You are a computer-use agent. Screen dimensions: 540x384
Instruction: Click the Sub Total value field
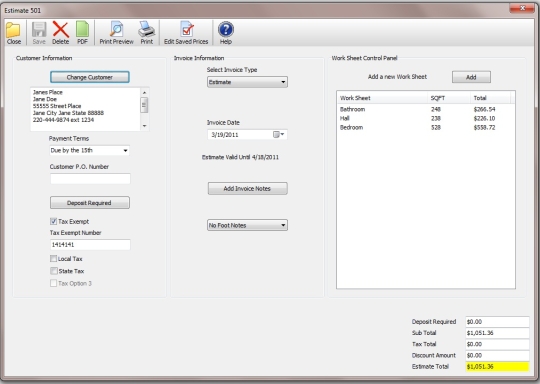coord(497,333)
